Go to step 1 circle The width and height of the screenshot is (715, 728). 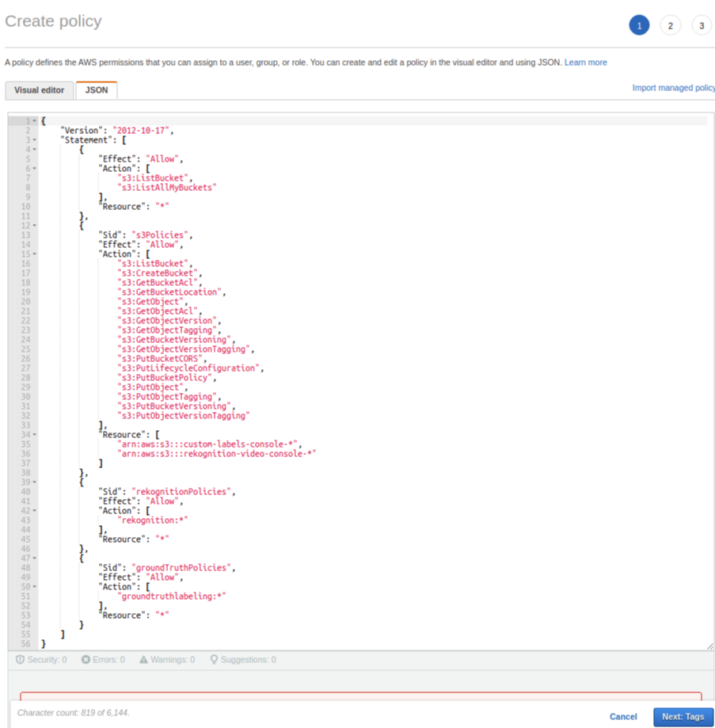click(639, 25)
